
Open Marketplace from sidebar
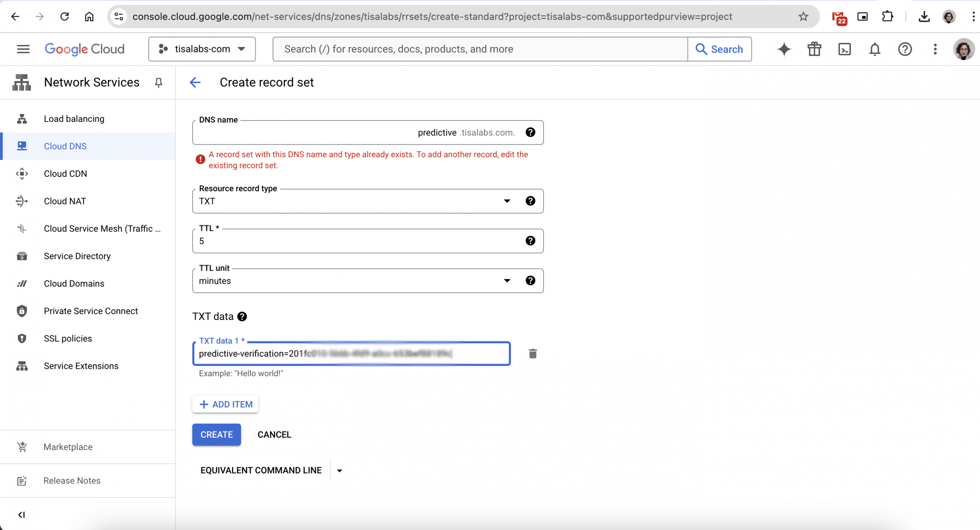coord(88,447)
